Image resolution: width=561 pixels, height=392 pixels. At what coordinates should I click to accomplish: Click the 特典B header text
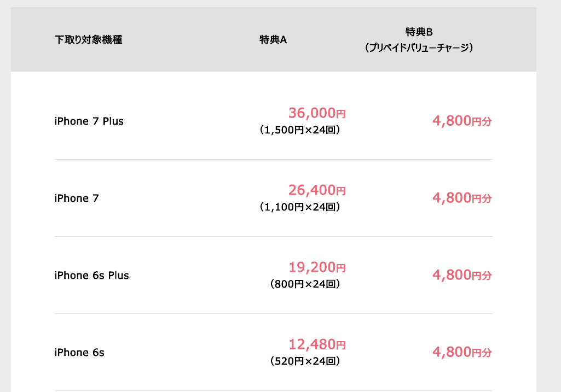[419, 32]
